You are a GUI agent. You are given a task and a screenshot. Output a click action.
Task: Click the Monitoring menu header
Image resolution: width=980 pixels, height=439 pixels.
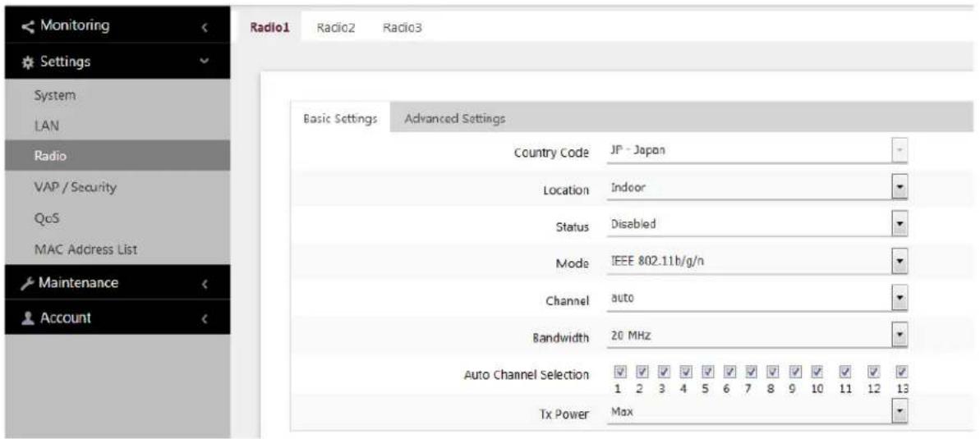pyautogui.click(x=117, y=26)
